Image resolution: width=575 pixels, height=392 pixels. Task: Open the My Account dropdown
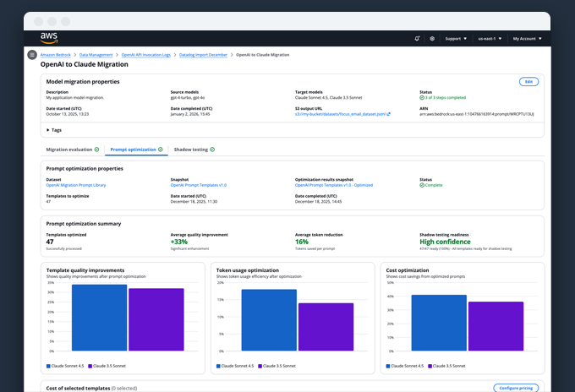(x=528, y=38)
